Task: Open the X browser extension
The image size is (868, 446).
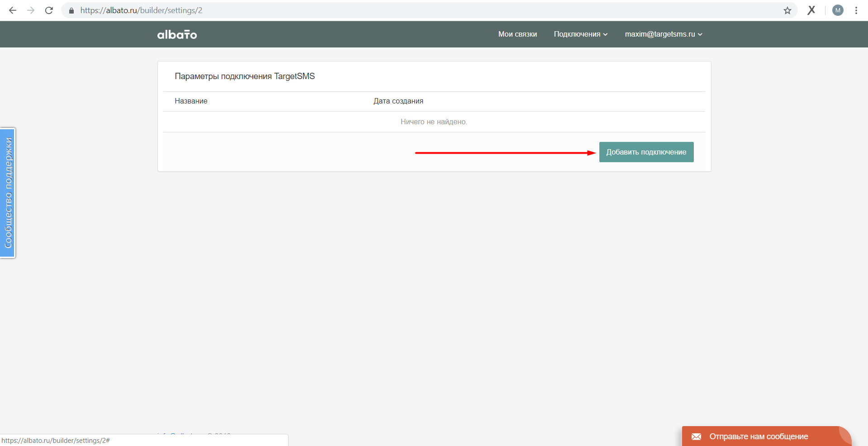Action: pos(811,10)
